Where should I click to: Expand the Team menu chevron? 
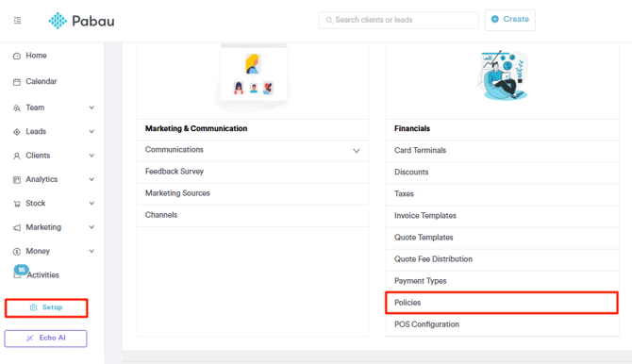click(91, 108)
